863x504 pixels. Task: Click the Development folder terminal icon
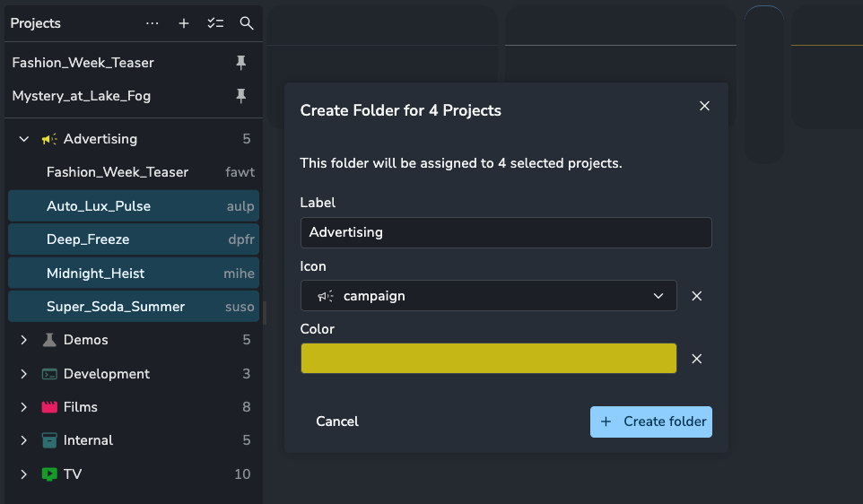click(49, 374)
